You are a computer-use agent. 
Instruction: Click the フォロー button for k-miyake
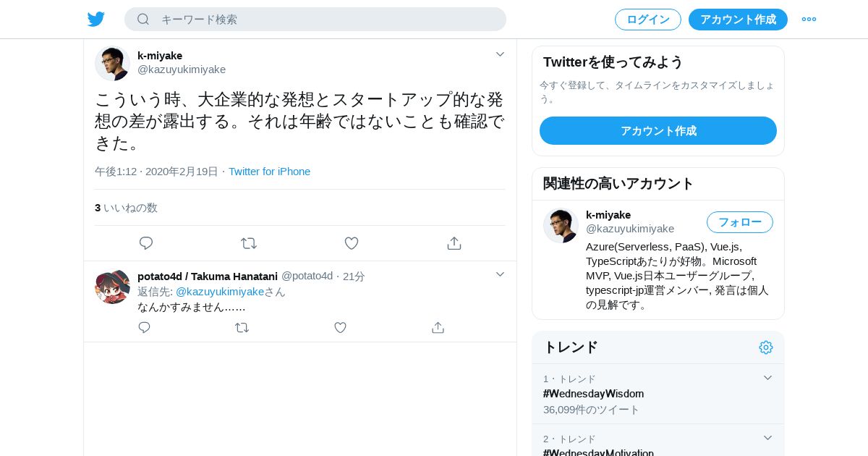click(x=740, y=222)
